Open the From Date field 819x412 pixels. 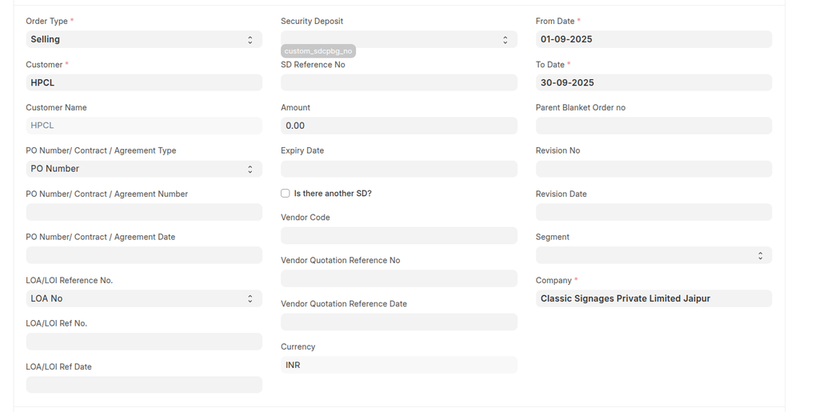click(653, 39)
